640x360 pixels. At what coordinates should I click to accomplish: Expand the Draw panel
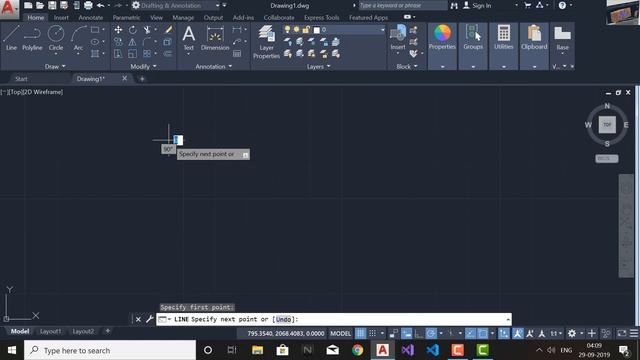click(55, 67)
